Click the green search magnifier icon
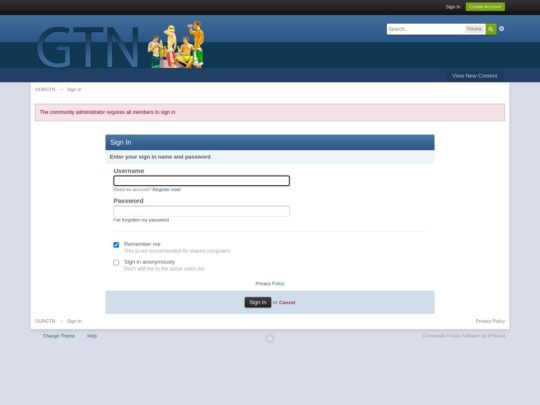This screenshot has height=405, width=540. 491,29
